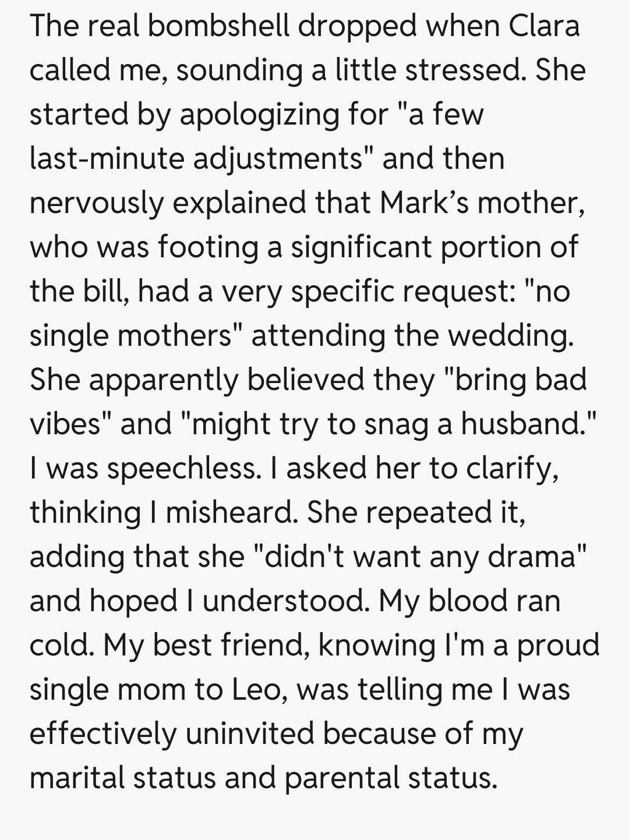Click the quoted text "didn't want any drama"
The width and height of the screenshot is (629, 840).
419,557
